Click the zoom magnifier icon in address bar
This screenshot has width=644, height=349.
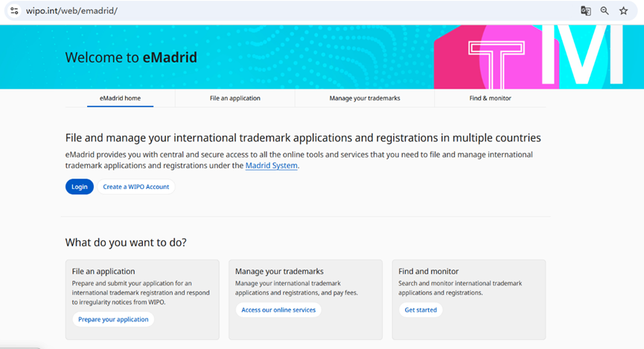coord(604,10)
